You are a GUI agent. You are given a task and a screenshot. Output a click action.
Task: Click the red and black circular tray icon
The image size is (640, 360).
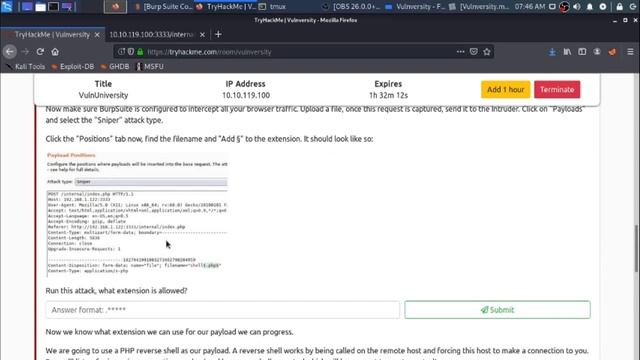pos(564,7)
